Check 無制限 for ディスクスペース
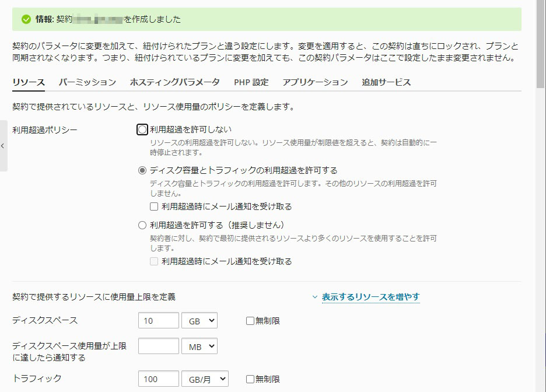 pos(250,321)
